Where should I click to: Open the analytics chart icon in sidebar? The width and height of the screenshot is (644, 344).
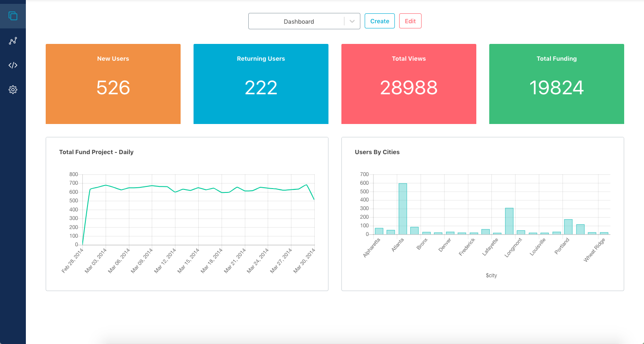coord(13,41)
